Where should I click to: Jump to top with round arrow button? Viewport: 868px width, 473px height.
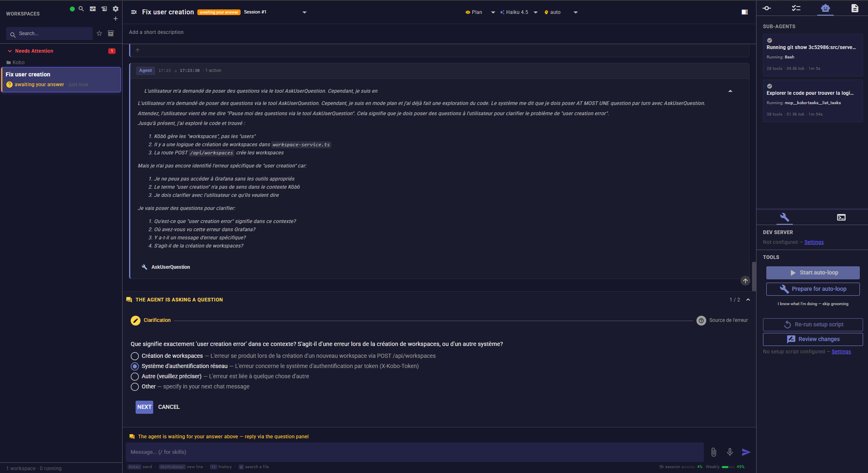745,281
